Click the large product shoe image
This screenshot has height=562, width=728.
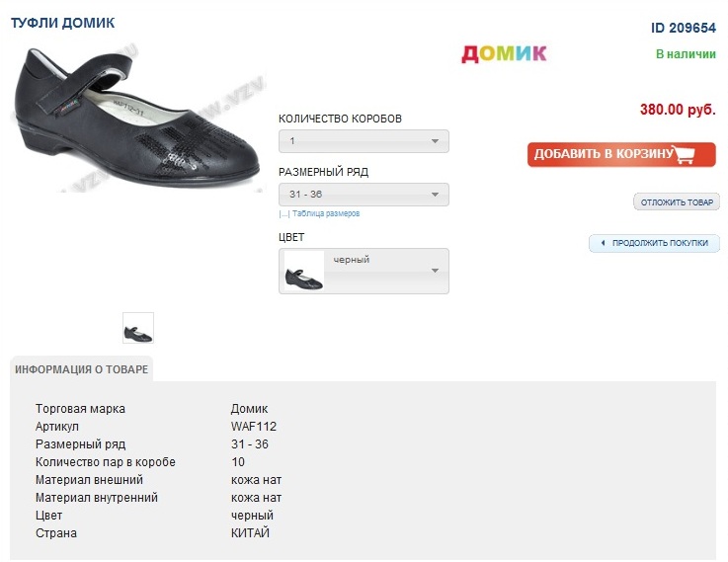pos(138,117)
